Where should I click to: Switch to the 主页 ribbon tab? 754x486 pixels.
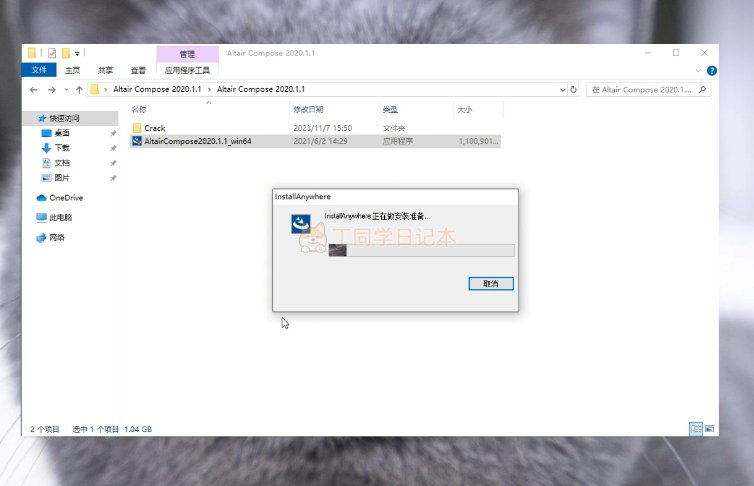pos(72,70)
